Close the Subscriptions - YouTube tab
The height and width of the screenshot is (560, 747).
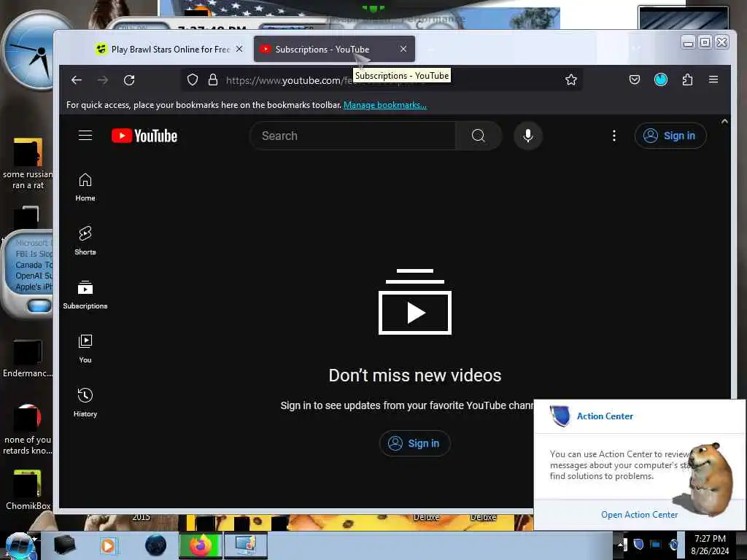(x=403, y=49)
